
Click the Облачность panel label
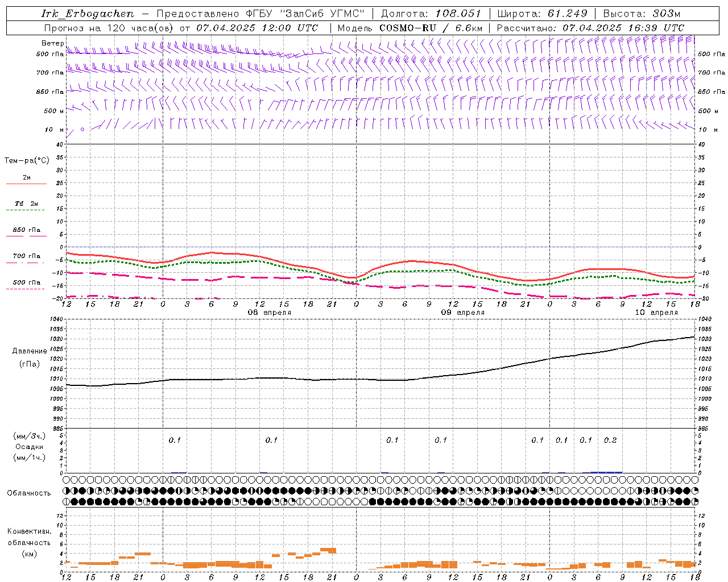click(x=29, y=493)
